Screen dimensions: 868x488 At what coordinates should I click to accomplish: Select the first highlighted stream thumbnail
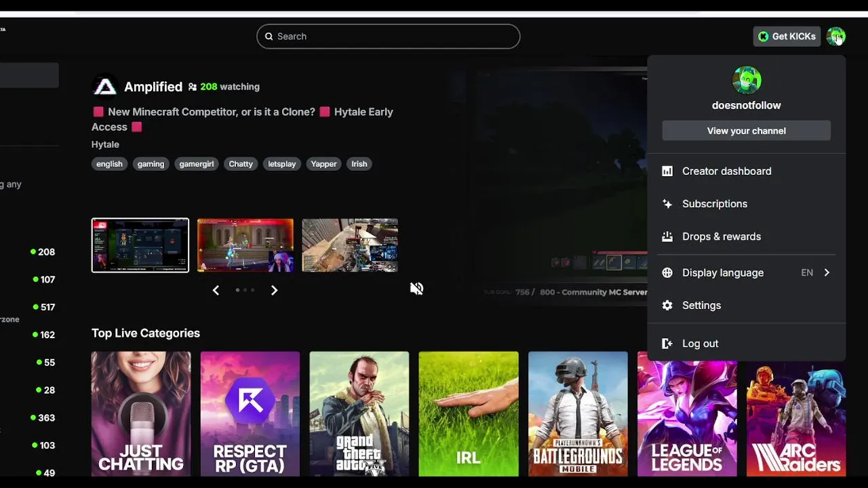coord(140,245)
